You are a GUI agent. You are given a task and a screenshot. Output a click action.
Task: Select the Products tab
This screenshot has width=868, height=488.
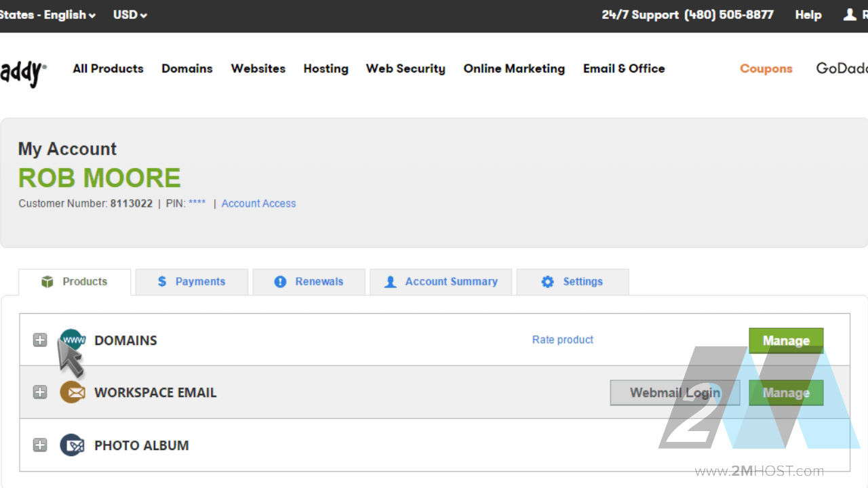tap(75, 282)
